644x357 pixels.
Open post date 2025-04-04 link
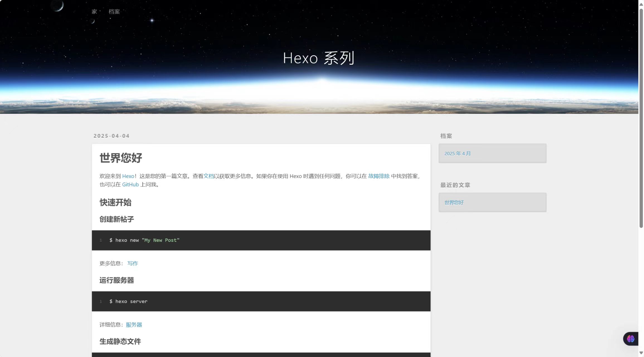click(x=111, y=136)
